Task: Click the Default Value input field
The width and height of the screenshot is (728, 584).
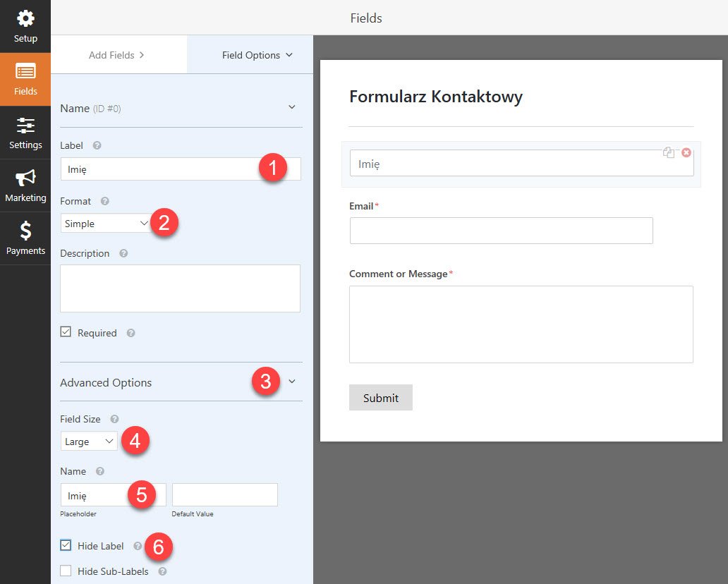Action: click(225, 495)
